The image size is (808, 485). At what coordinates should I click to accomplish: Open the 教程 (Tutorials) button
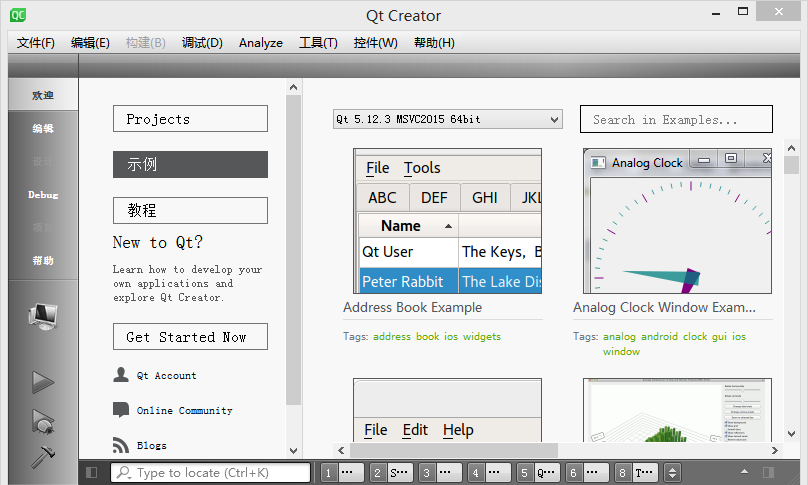190,210
